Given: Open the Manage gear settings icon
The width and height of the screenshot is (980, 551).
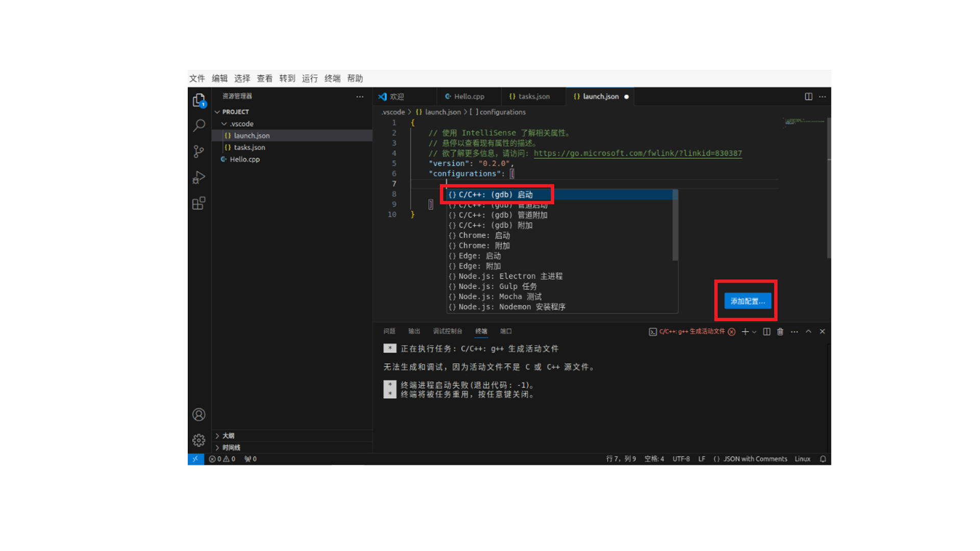Looking at the screenshot, I should [x=199, y=440].
